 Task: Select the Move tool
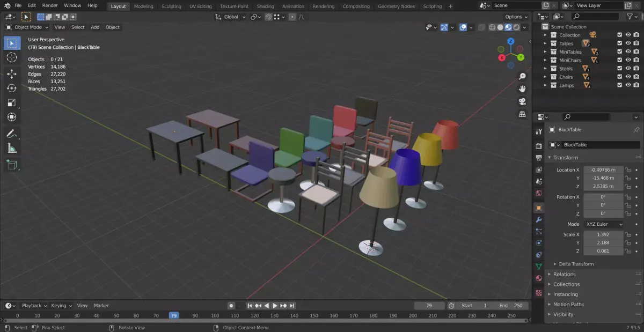[12, 73]
